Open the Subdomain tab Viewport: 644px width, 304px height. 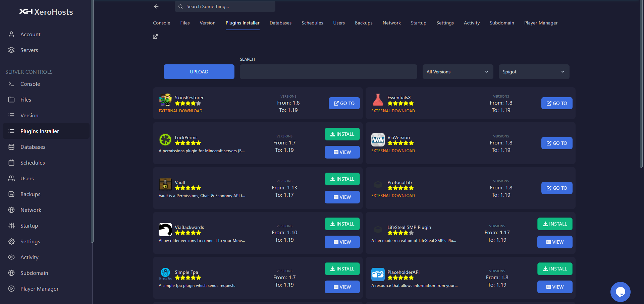(x=502, y=23)
